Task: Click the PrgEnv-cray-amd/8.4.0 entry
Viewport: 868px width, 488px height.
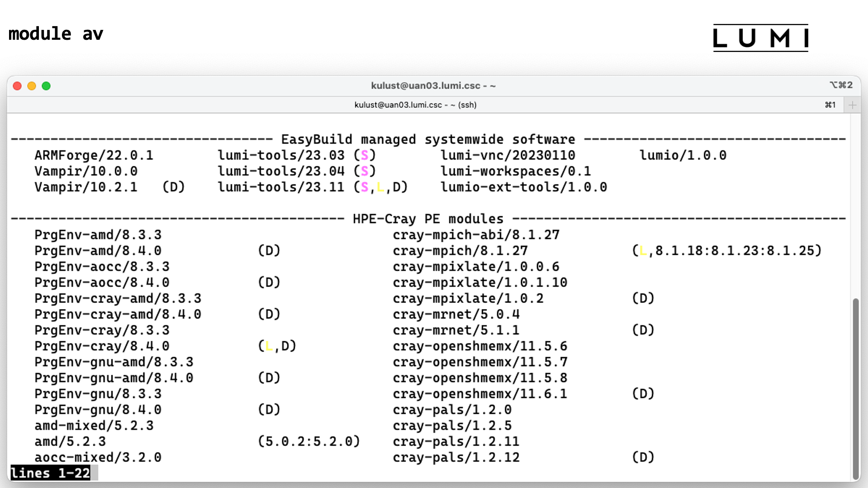Action: point(118,314)
